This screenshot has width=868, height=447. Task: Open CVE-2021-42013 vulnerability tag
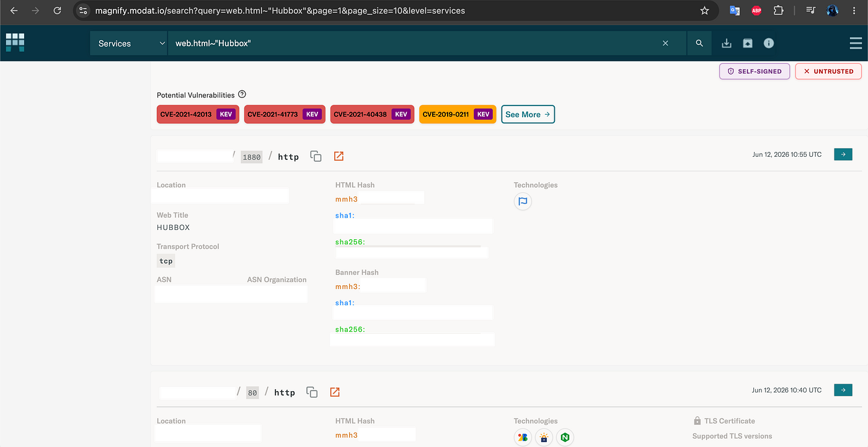(x=198, y=114)
